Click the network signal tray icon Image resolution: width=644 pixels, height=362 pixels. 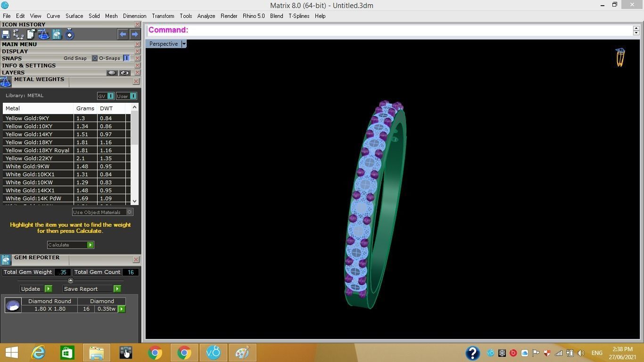[x=559, y=353]
